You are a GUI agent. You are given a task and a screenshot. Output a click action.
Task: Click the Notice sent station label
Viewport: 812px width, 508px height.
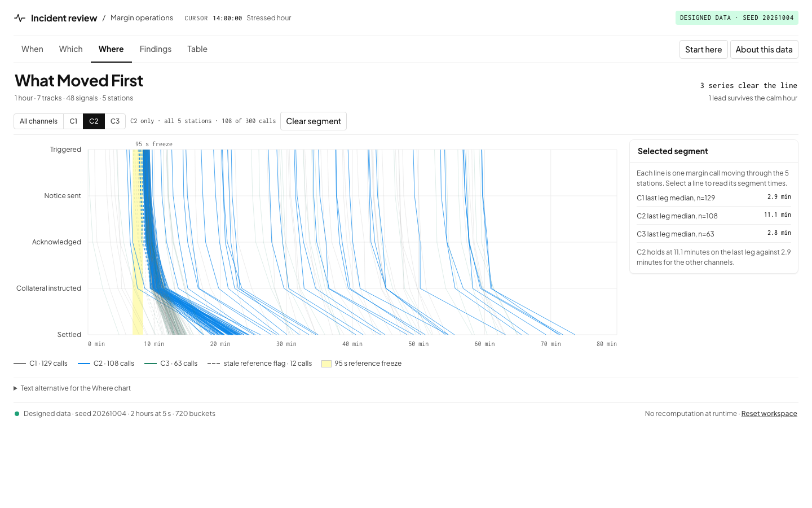(x=63, y=196)
